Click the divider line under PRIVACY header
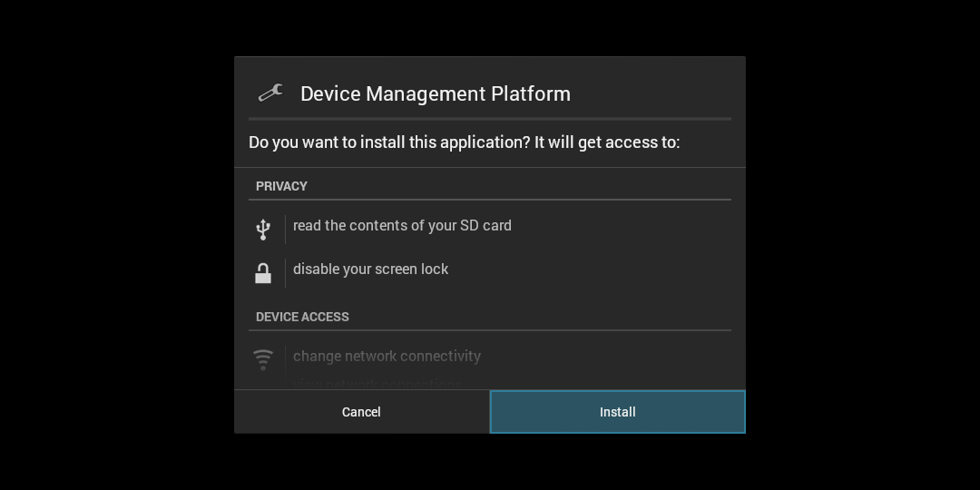This screenshot has height=490, width=980. coord(490,200)
